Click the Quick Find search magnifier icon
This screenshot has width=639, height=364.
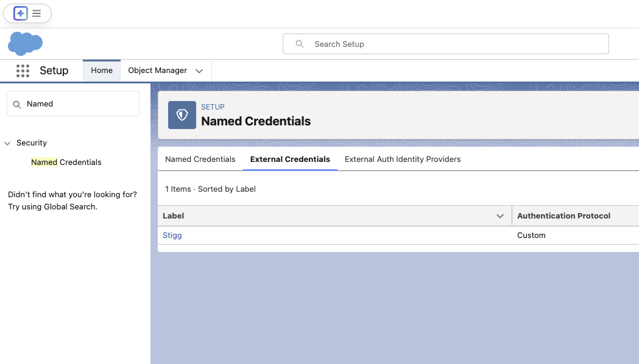pos(16,105)
